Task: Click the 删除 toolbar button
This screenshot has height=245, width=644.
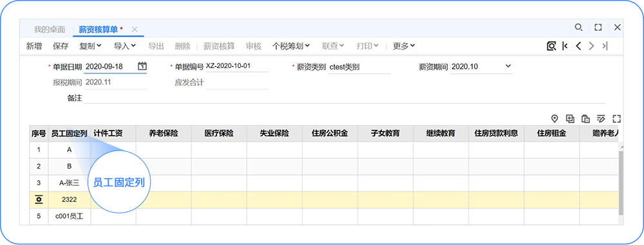Action: pos(183,46)
